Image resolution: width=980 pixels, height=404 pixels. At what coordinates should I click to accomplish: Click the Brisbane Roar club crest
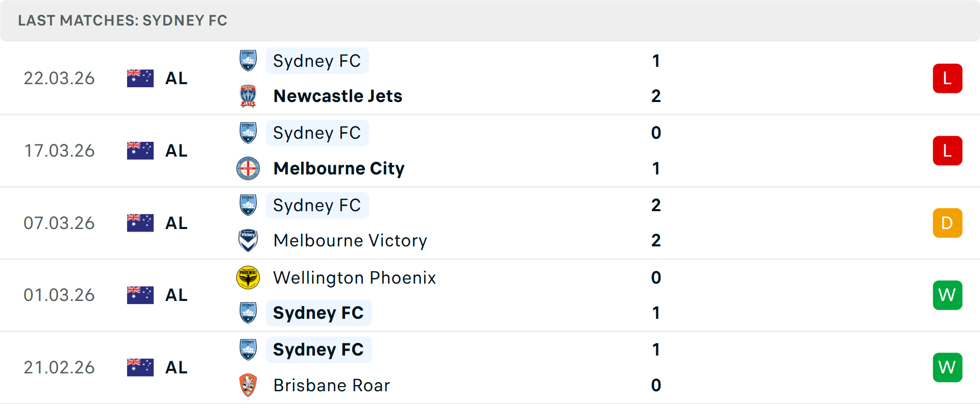click(248, 385)
